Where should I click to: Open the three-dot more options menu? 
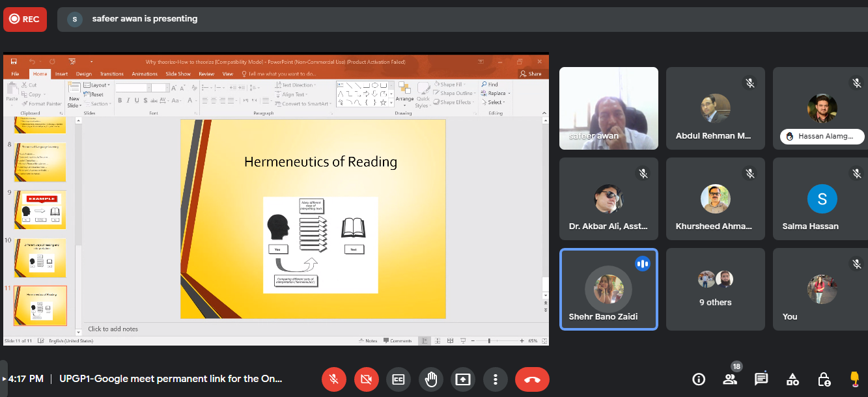496,379
